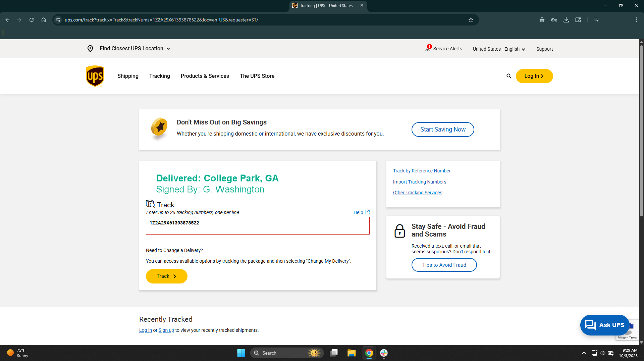Open the Windows Start menu
Image resolution: width=644 pixels, height=361 pixels.
coord(241,353)
